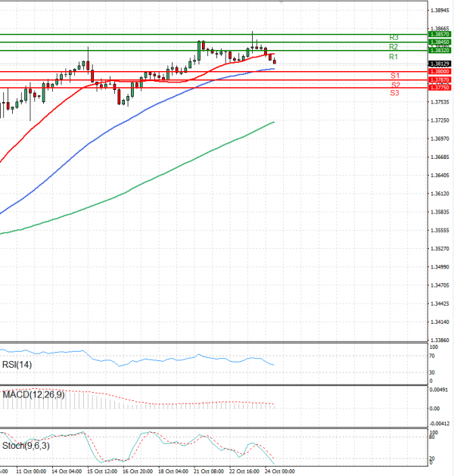Click the 11 Oct 00:00 time label
454x476 pixels.
[x=32, y=471]
